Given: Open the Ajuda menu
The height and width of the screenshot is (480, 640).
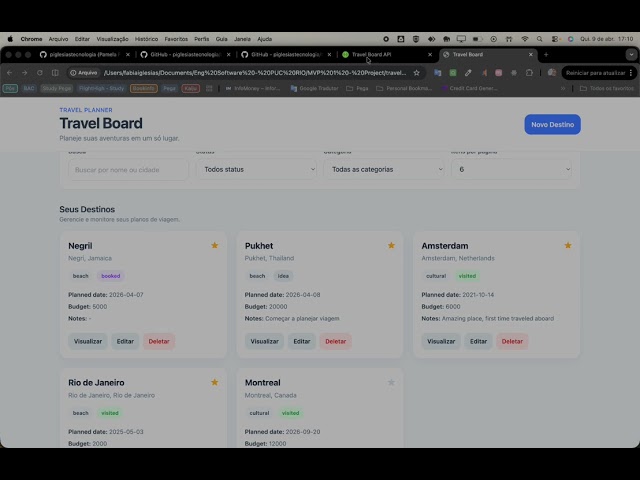Looking at the screenshot, I should click(x=264, y=39).
